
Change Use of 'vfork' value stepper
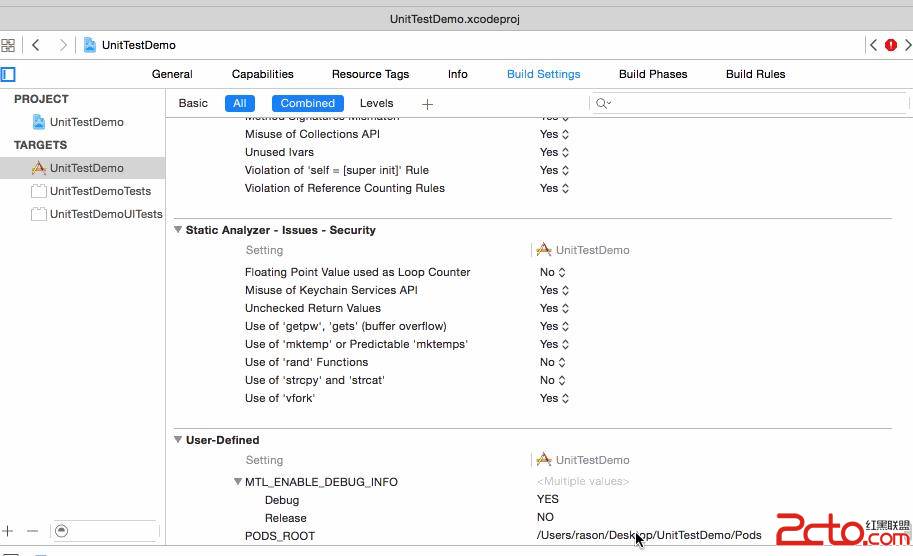point(565,398)
